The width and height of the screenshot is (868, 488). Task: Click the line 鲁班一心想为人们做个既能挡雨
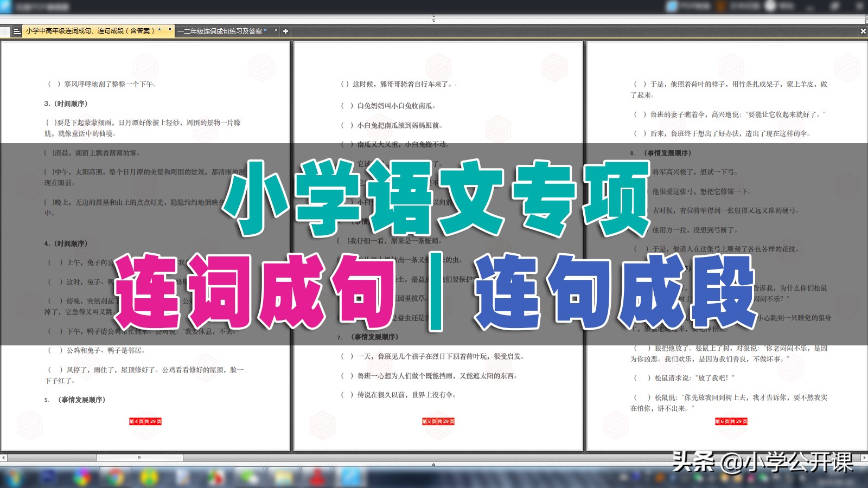(429, 376)
